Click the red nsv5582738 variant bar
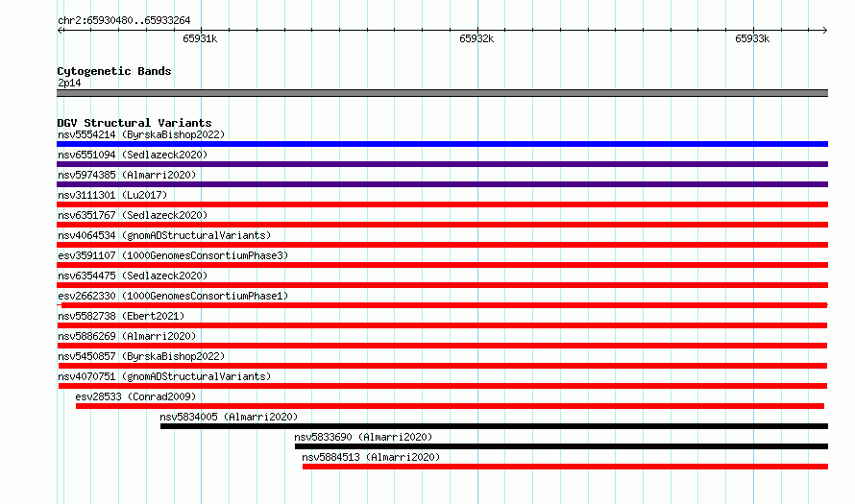The image size is (855, 504). tap(443, 325)
